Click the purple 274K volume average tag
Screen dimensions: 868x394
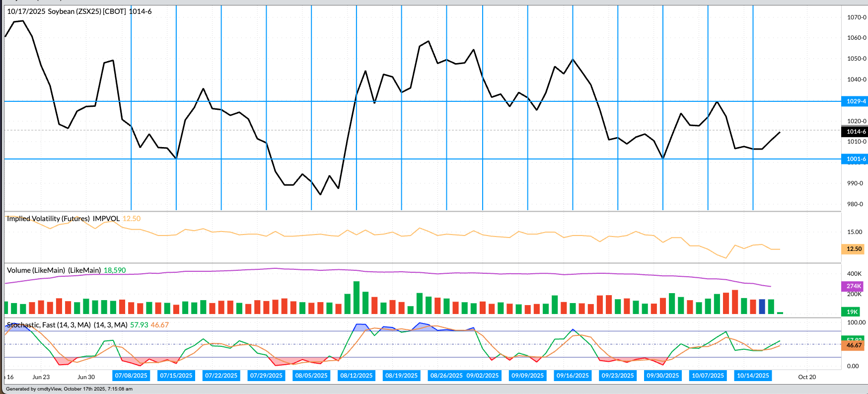pos(853,286)
